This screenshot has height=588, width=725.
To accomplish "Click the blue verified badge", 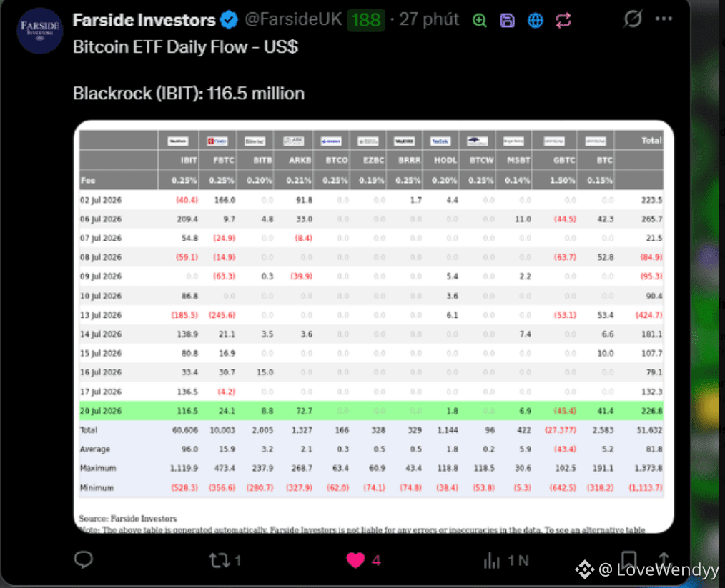I will pos(228,20).
